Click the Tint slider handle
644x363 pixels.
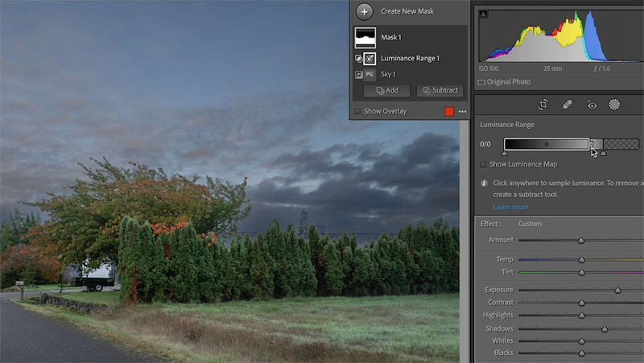coord(581,272)
